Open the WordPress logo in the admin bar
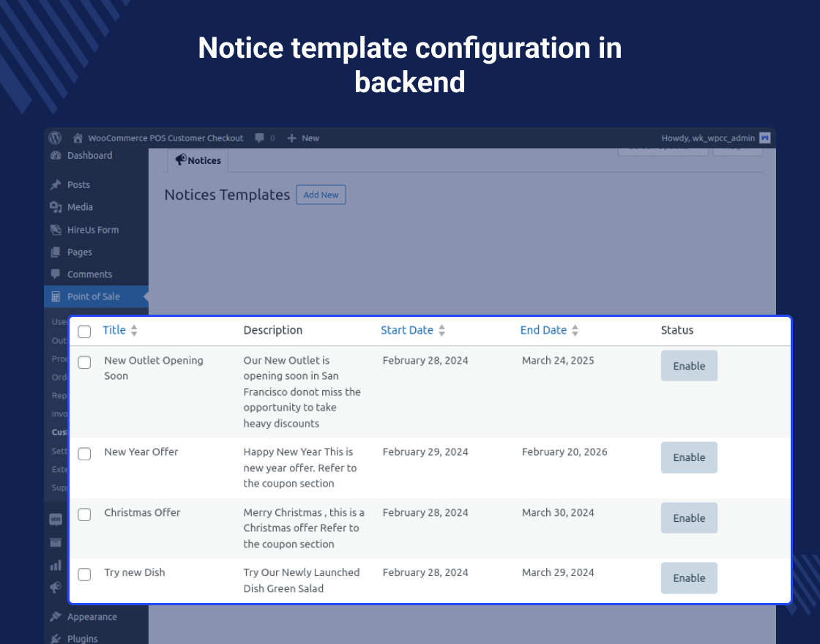Screen dimensions: 820x644 pos(55,138)
